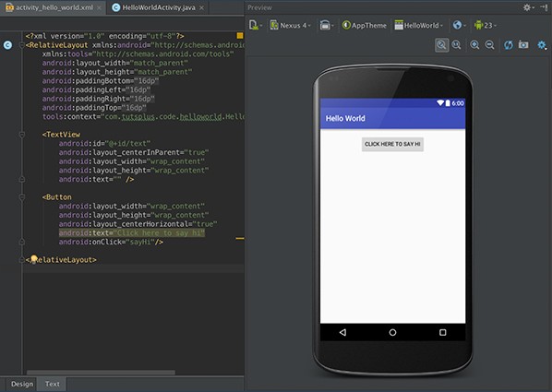
Task: Collapse the Button element fold marker
Action: coord(22,197)
